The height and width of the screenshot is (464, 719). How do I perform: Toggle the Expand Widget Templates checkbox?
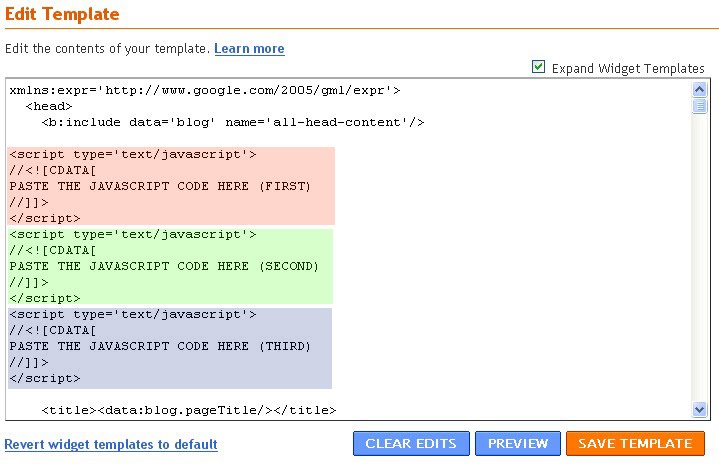pyautogui.click(x=539, y=67)
